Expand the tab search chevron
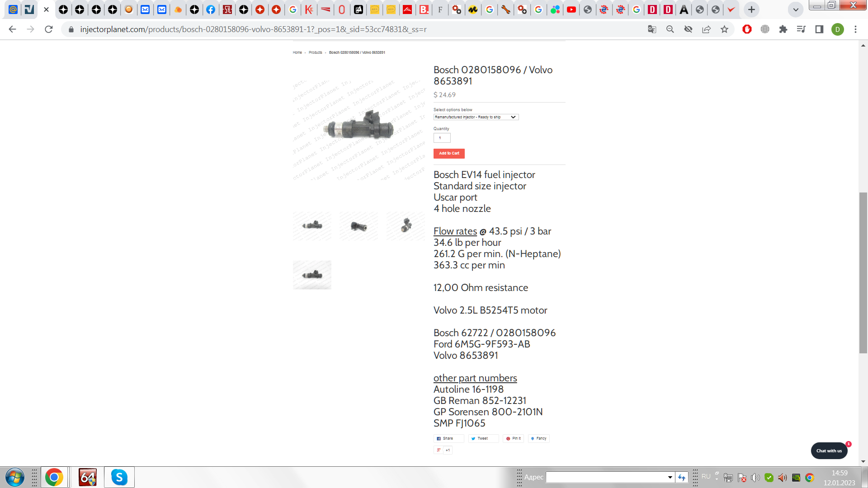The image size is (868, 488). point(796,9)
